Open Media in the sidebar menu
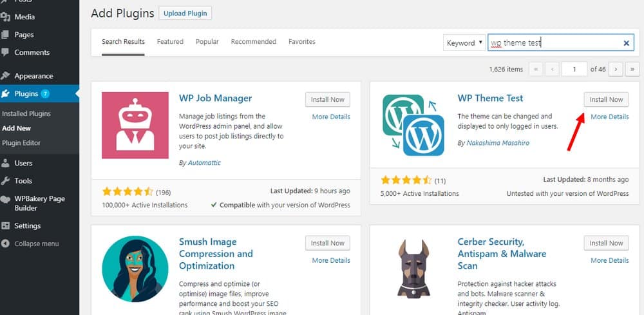 coord(24,17)
